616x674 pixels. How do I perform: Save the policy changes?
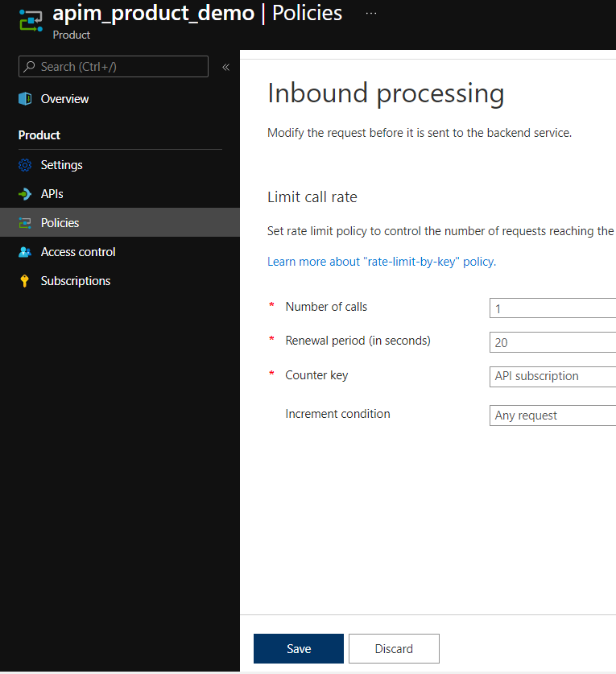pyautogui.click(x=299, y=648)
